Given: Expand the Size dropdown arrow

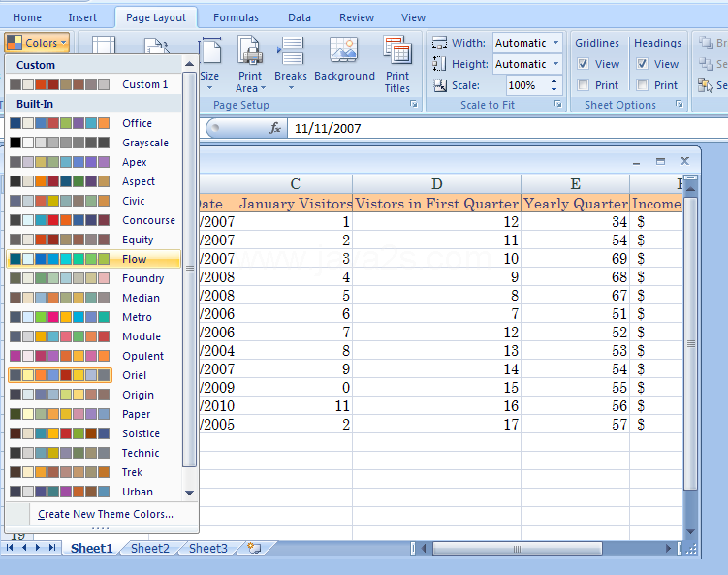Looking at the screenshot, I should click(x=209, y=88).
